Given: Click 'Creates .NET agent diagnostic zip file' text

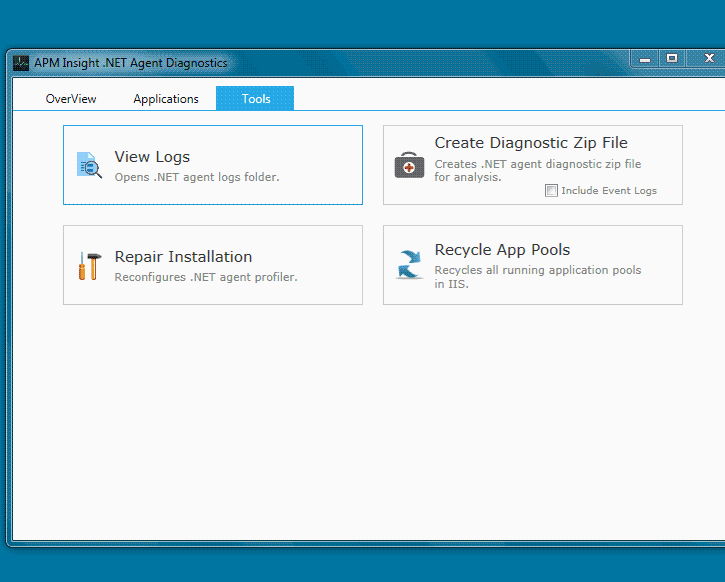Looking at the screenshot, I should (x=537, y=164).
